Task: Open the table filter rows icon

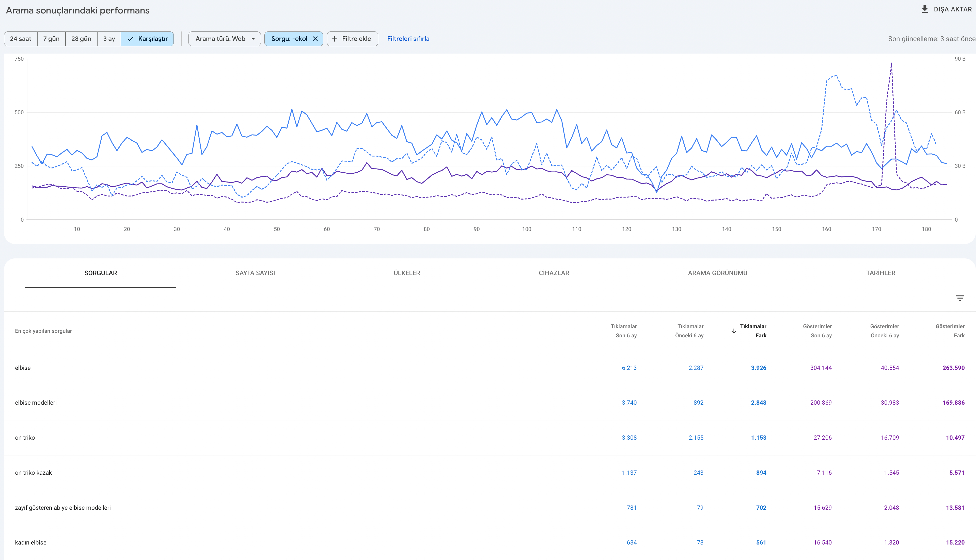Action: tap(960, 298)
